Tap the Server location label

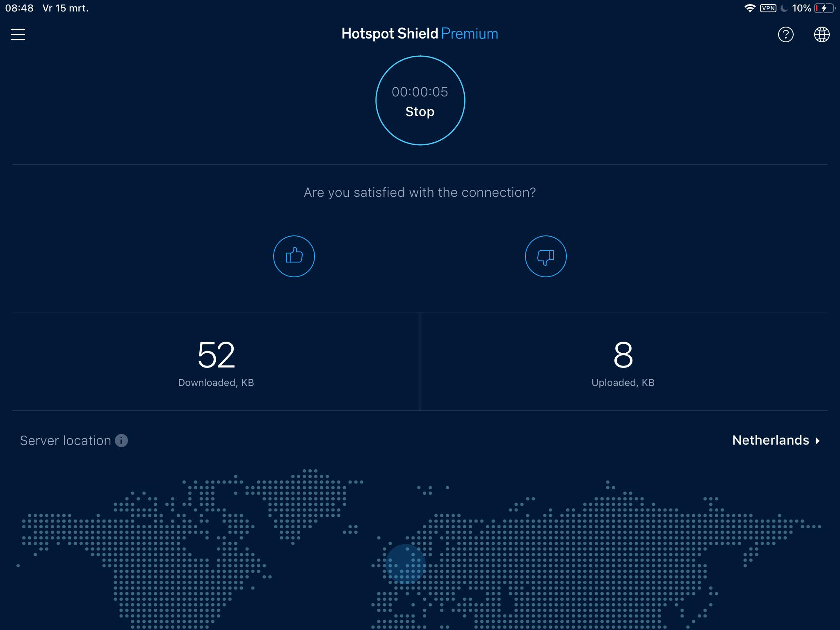(66, 441)
